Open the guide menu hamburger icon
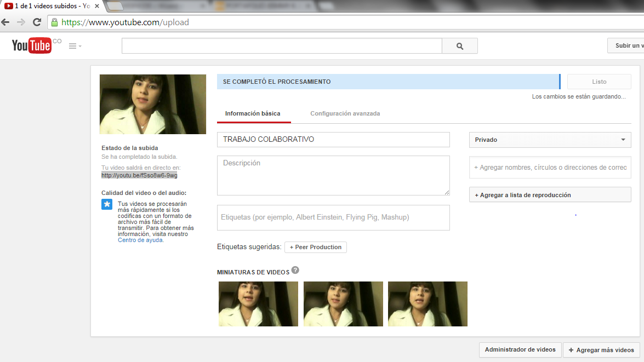 point(75,46)
